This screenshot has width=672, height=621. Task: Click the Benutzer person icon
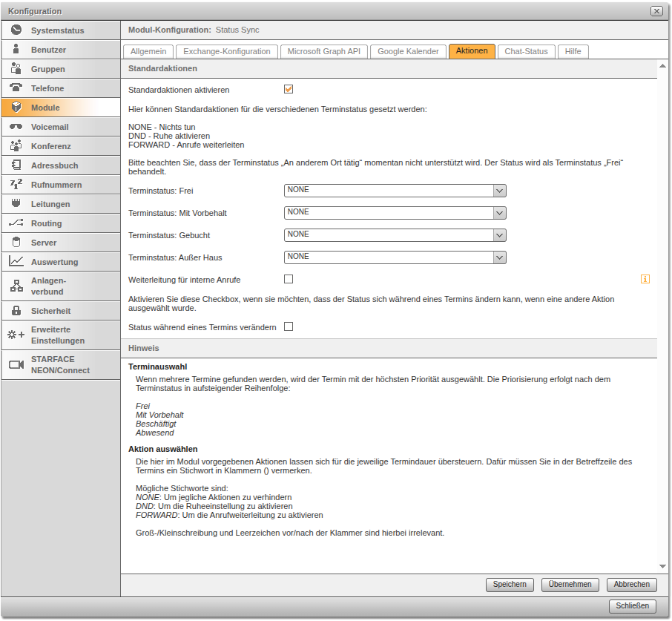pyautogui.click(x=16, y=50)
